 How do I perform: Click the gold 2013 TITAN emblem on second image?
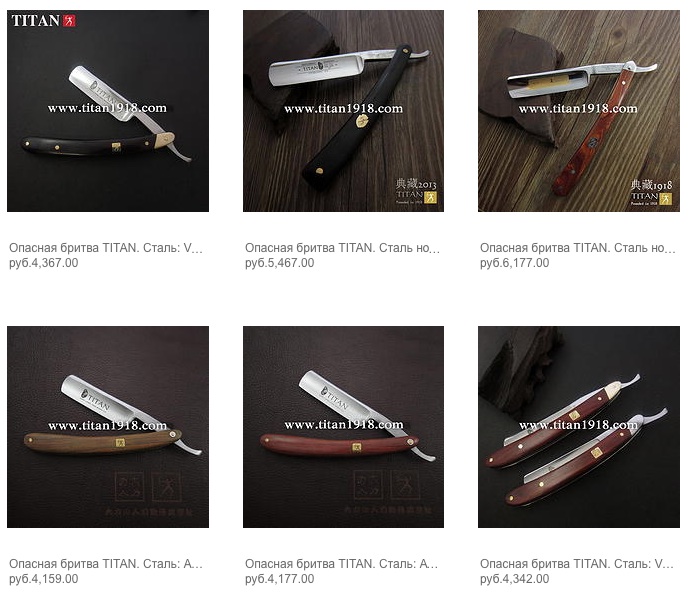416,191
